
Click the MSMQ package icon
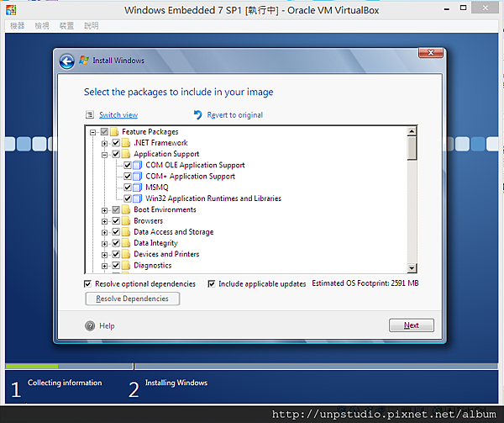click(x=138, y=188)
